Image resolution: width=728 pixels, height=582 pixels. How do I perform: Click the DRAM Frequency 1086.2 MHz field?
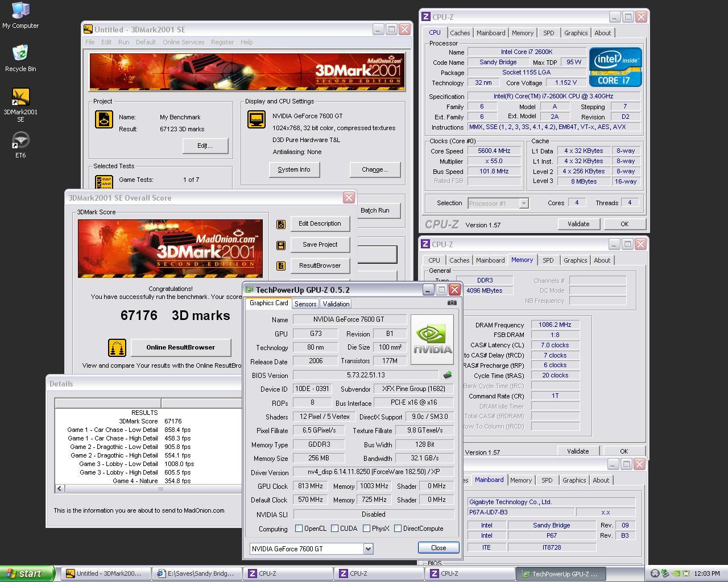coord(555,325)
